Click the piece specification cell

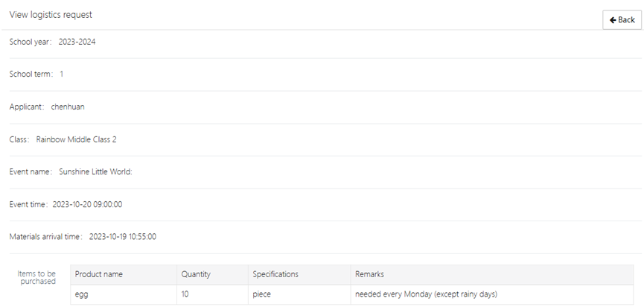tap(262, 294)
